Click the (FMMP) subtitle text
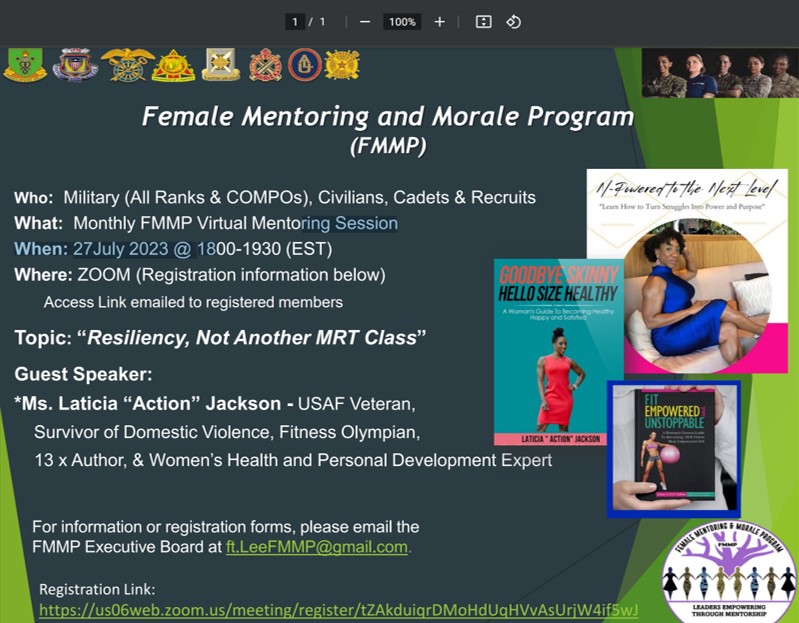The height and width of the screenshot is (623, 799). (x=388, y=146)
